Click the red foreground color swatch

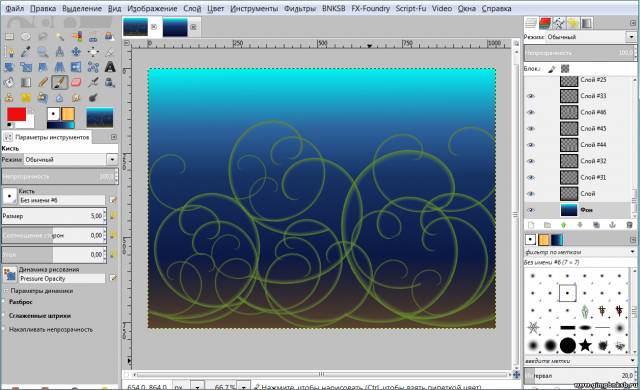(x=16, y=114)
